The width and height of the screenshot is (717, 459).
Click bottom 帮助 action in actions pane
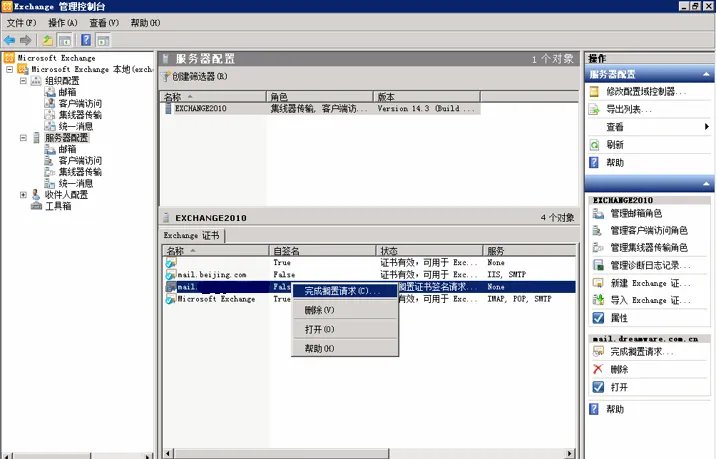pyautogui.click(x=615, y=409)
